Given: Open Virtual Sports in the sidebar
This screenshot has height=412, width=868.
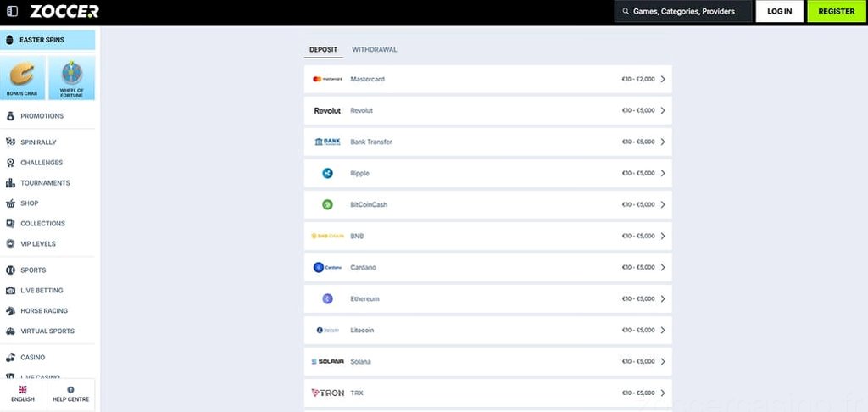Looking at the screenshot, I should [x=47, y=331].
